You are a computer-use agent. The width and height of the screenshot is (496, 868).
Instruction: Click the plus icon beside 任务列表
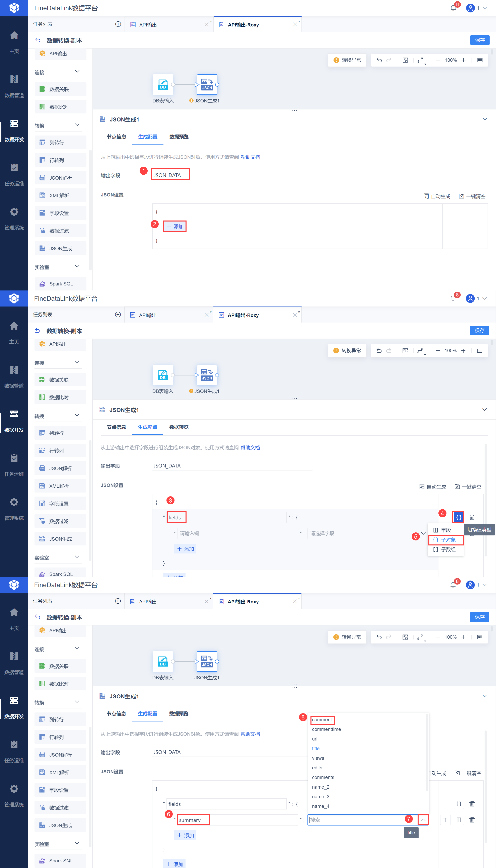tap(118, 24)
